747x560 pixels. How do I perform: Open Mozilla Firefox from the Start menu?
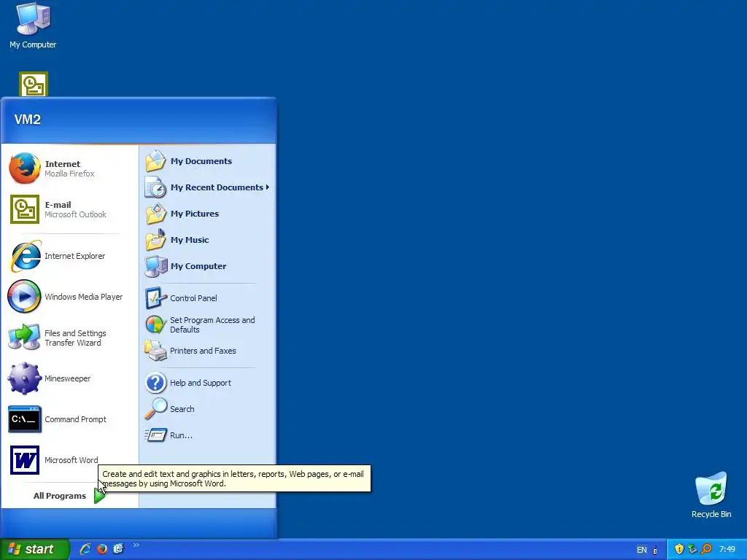[x=70, y=168]
